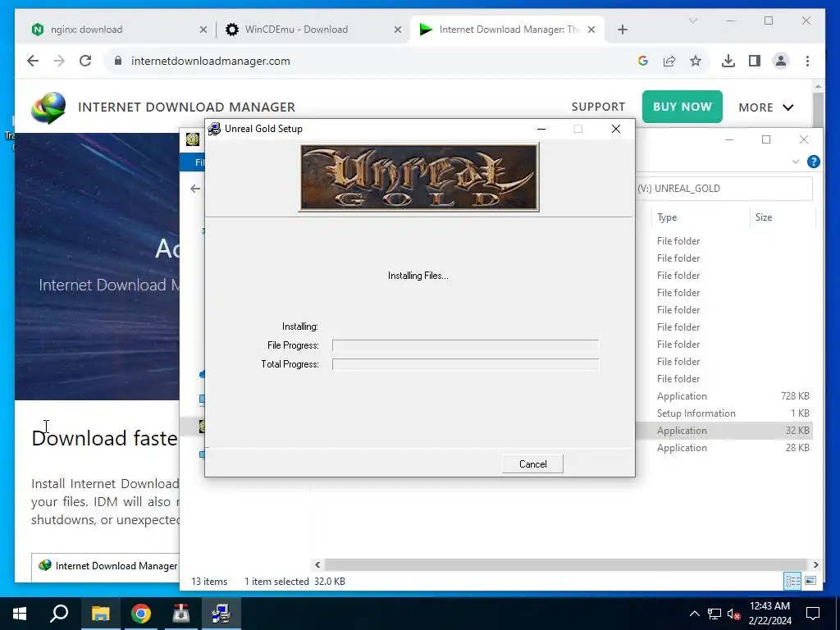840x630 pixels.
Task: Open SUPPORT page link
Action: pyautogui.click(x=598, y=107)
